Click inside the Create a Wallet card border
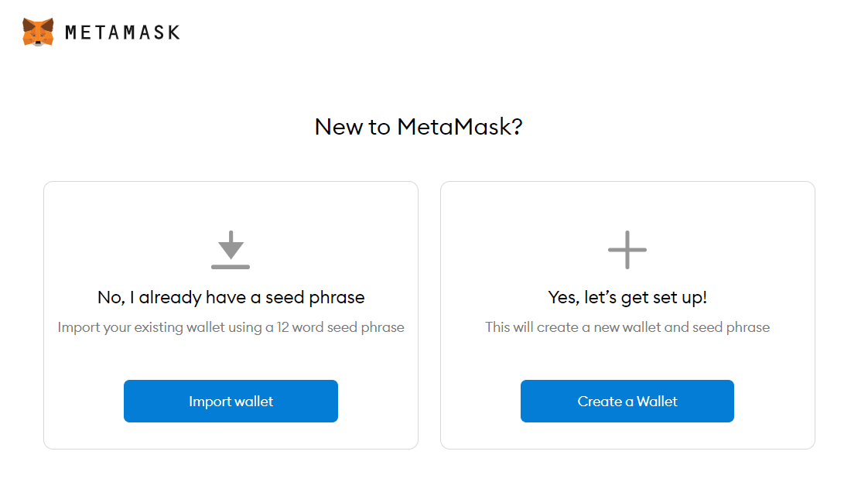 (627, 356)
